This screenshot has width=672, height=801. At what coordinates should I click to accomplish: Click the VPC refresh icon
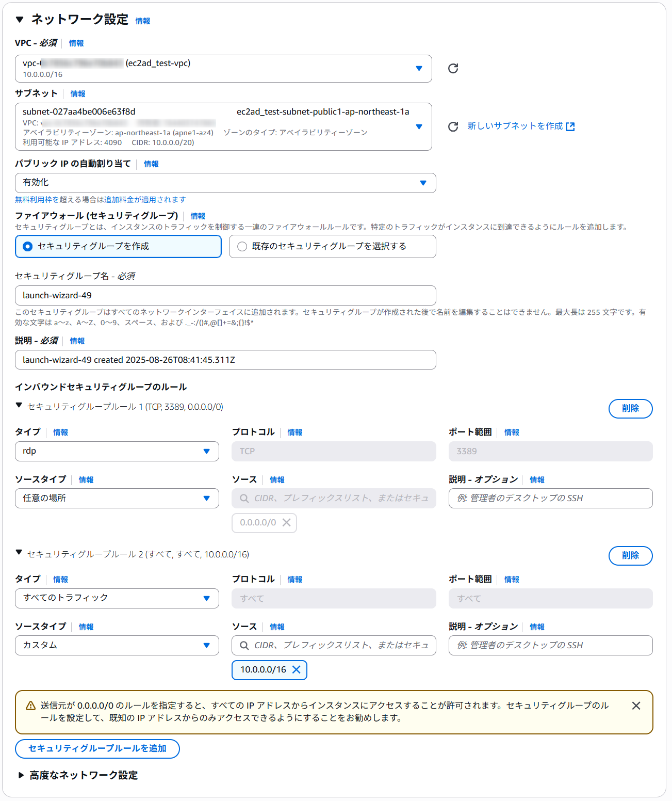(x=453, y=69)
